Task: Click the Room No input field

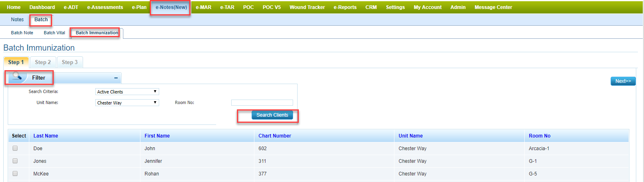Action: 262,103
